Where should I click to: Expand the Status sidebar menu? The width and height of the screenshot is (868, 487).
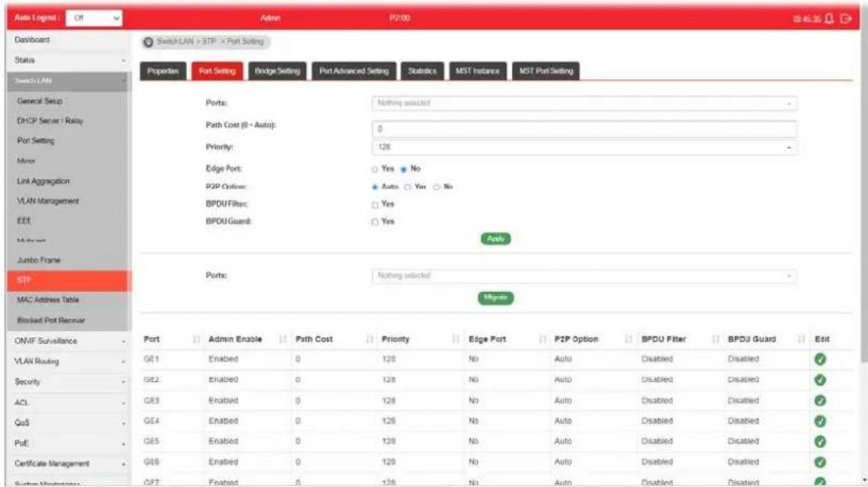[68, 60]
